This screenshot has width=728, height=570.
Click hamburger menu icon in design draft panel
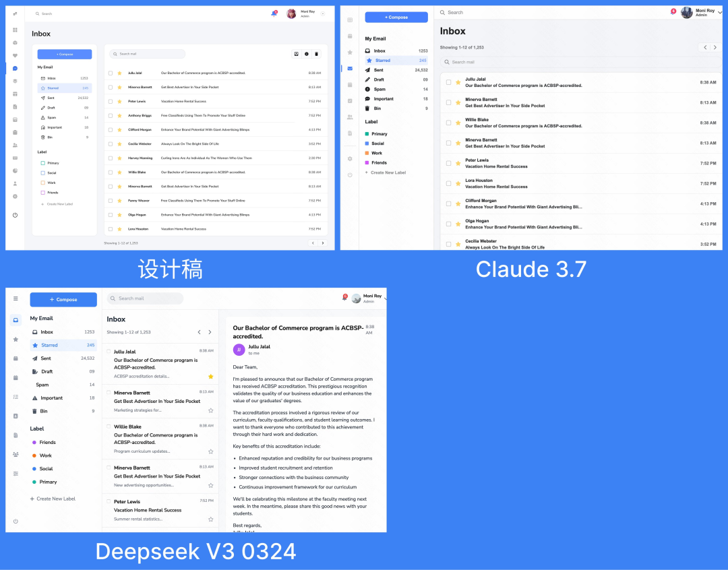tap(15, 14)
